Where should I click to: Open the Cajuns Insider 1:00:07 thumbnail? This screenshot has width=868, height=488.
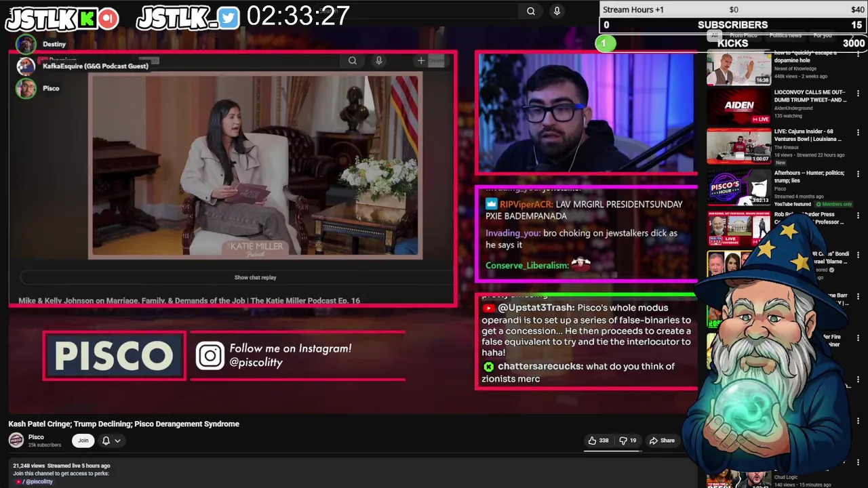point(738,145)
